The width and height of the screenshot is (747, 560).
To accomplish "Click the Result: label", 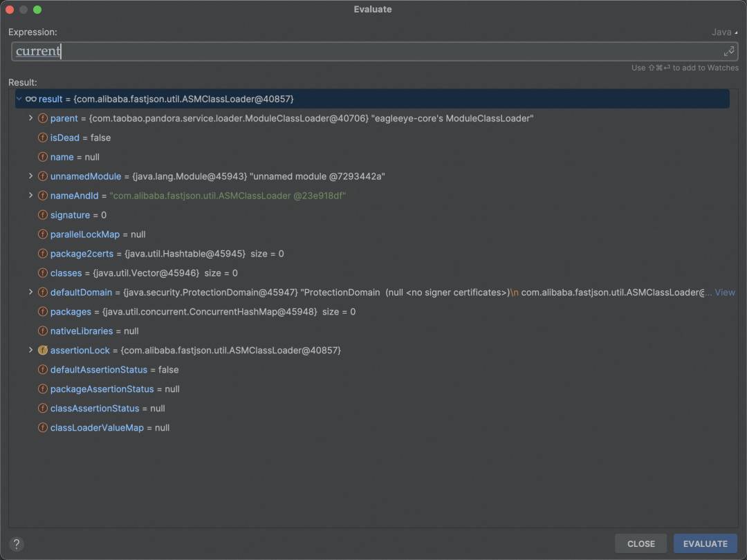I will click(x=22, y=82).
